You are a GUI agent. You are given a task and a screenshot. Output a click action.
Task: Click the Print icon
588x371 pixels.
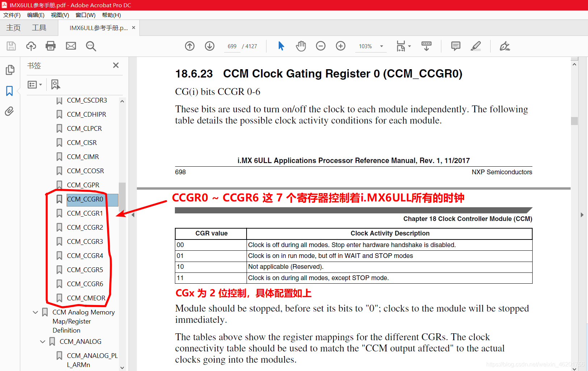[51, 46]
